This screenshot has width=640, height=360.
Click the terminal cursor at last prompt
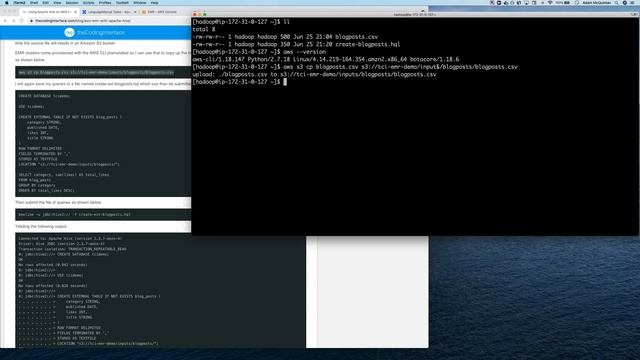point(285,82)
